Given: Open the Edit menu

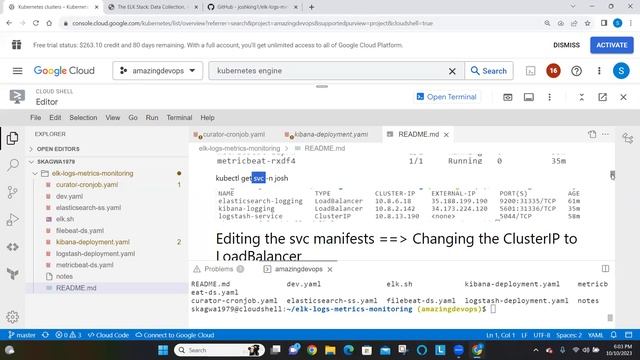Looking at the screenshot, I should click(55, 118).
